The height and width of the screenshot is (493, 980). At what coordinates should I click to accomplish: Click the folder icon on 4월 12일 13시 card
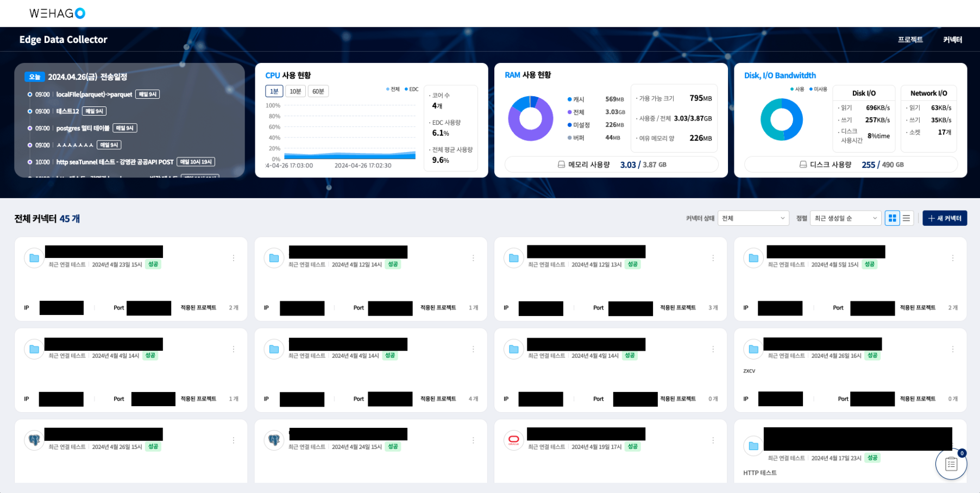tap(514, 258)
